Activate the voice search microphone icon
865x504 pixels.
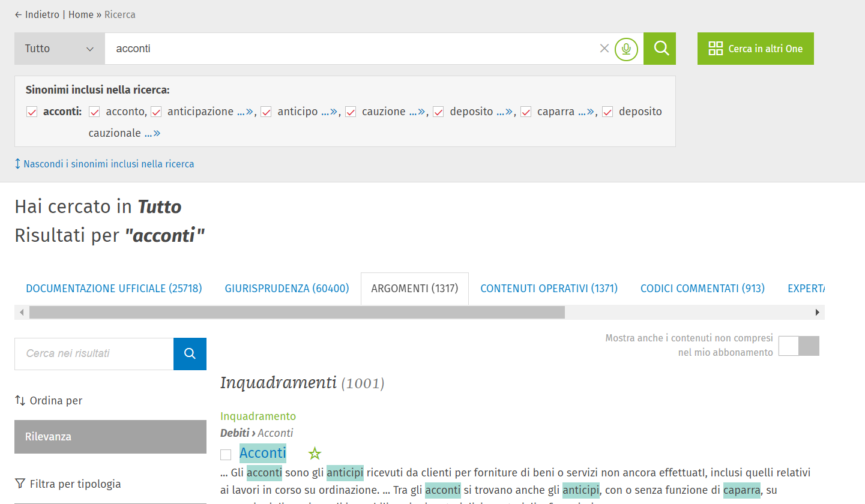tap(626, 49)
